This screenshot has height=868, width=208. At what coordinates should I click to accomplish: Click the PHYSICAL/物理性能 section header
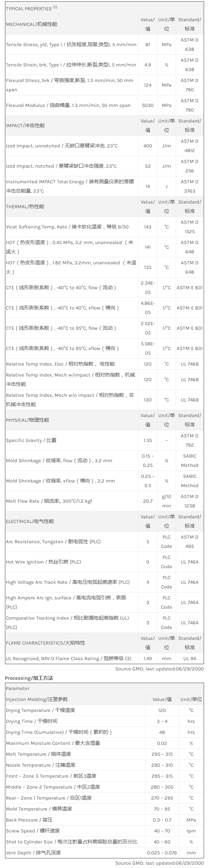[27, 420]
